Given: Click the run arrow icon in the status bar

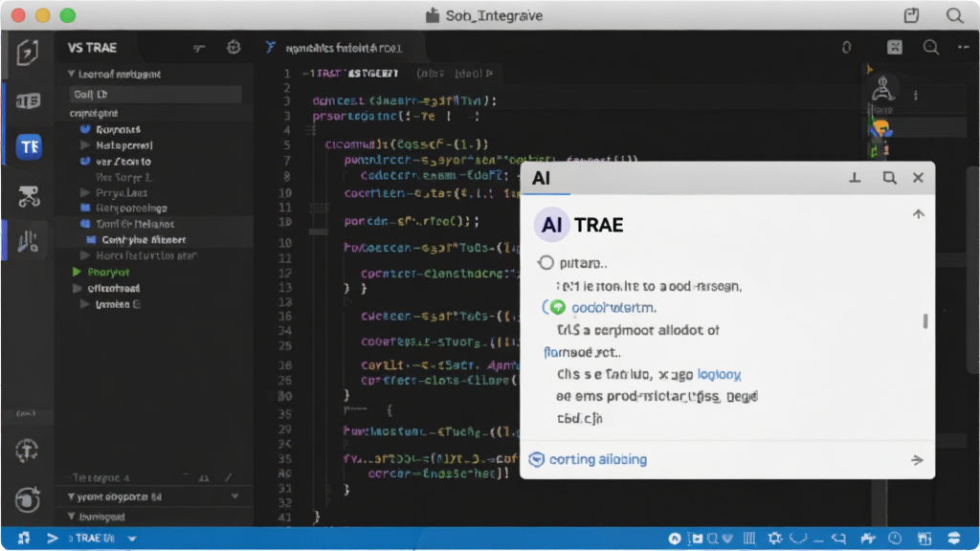Looking at the screenshot, I should [x=53, y=538].
